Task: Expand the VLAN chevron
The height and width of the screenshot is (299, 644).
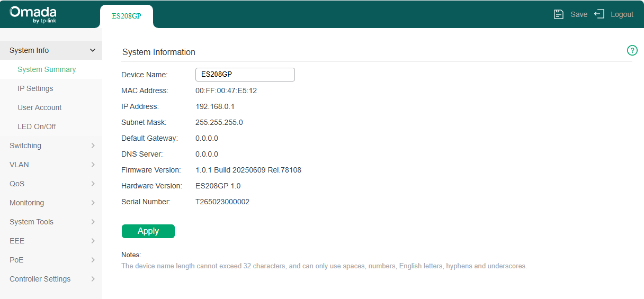Action: [93, 165]
